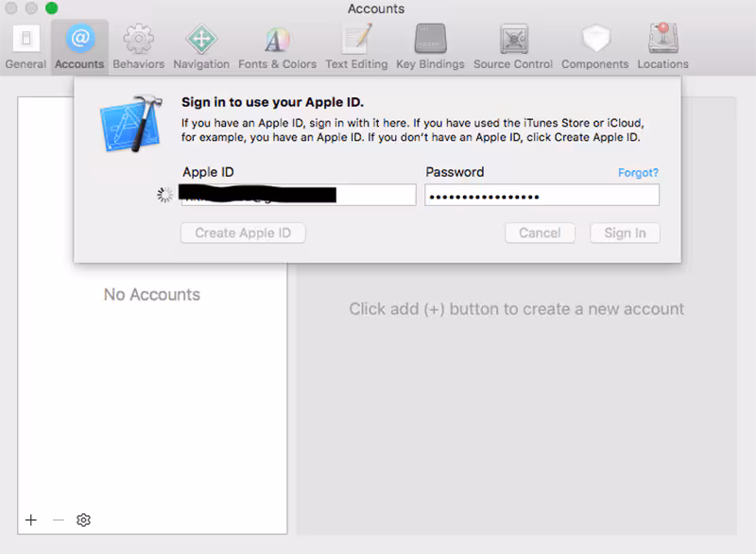Open Fonts & Colors preferences
Image resolution: width=756 pixels, height=554 pixels.
coord(277,46)
